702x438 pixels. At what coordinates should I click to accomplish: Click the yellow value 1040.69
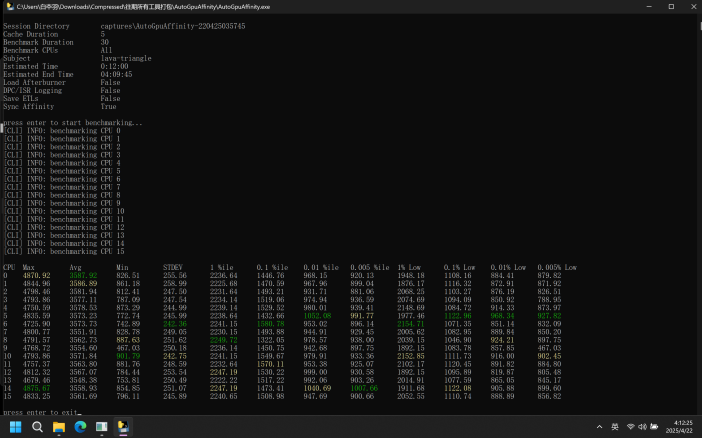coord(317,388)
